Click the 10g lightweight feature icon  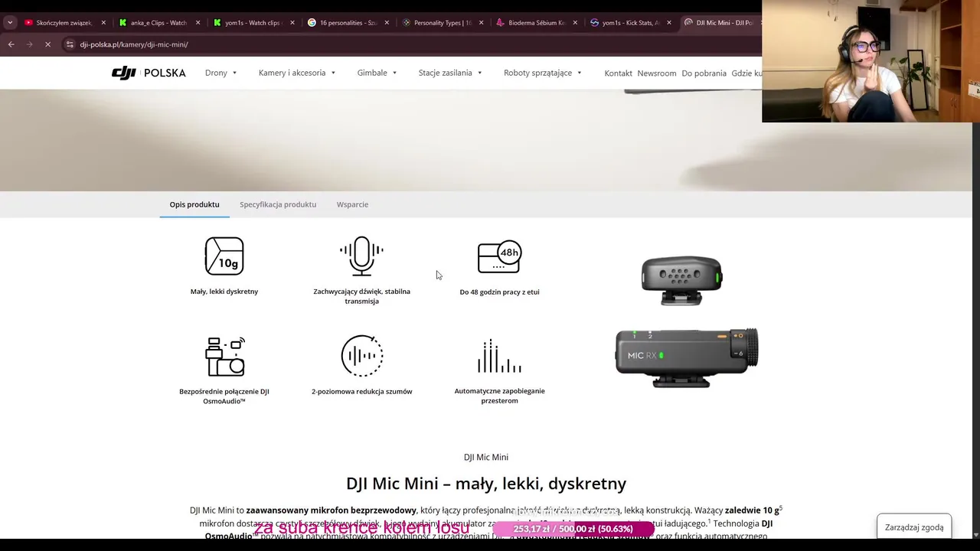click(x=224, y=256)
